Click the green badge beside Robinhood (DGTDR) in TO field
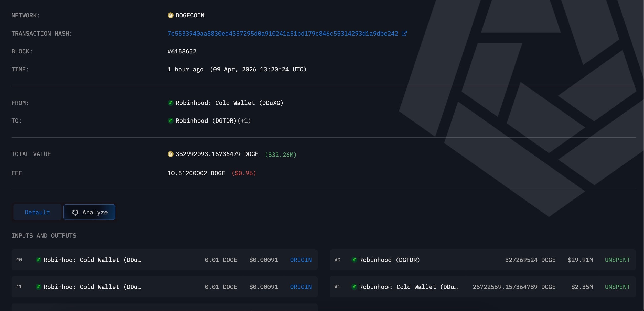Screen dimensions: 644x311 pos(170,121)
